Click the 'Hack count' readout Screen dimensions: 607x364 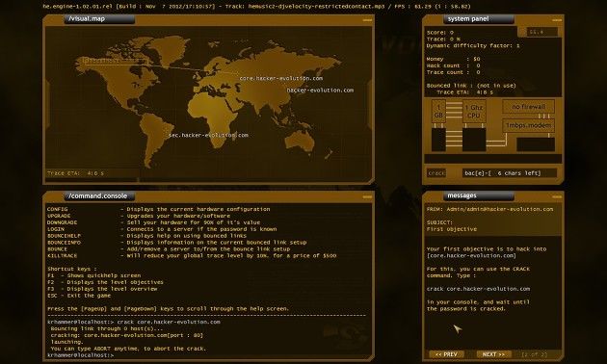point(453,65)
